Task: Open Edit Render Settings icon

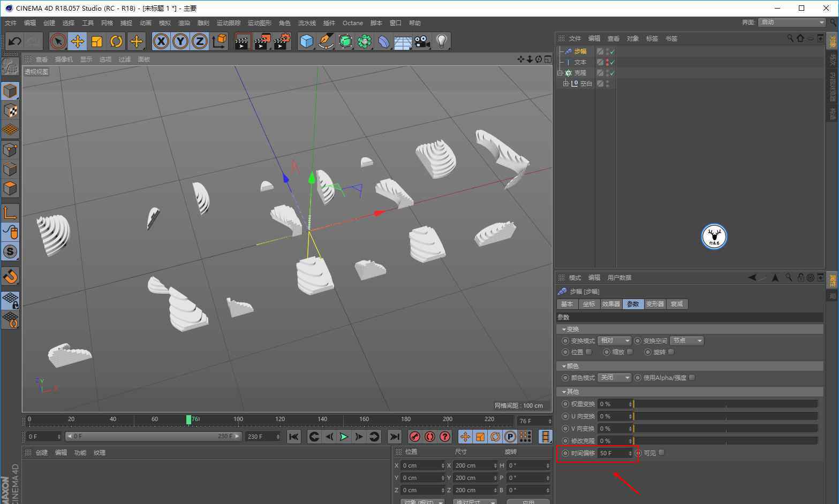Action: coord(282,41)
